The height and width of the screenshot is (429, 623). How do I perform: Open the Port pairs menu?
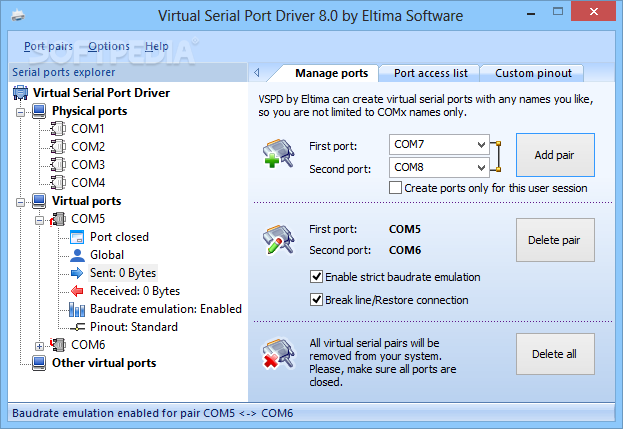point(48,46)
